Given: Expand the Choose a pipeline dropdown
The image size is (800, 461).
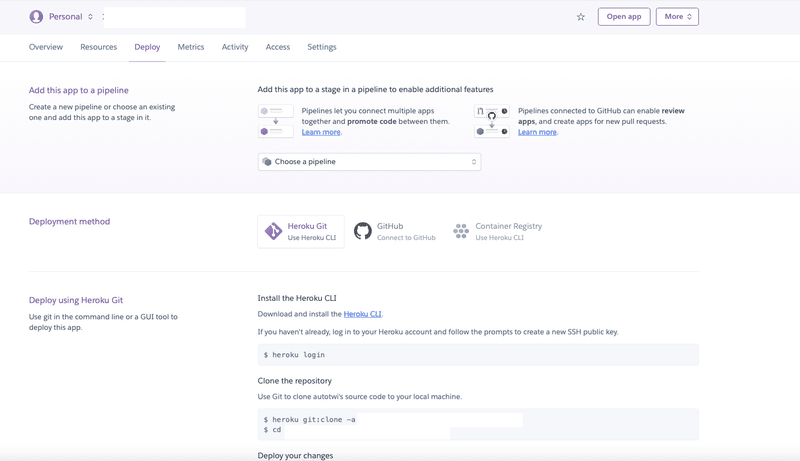Looking at the screenshot, I should click(x=369, y=162).
